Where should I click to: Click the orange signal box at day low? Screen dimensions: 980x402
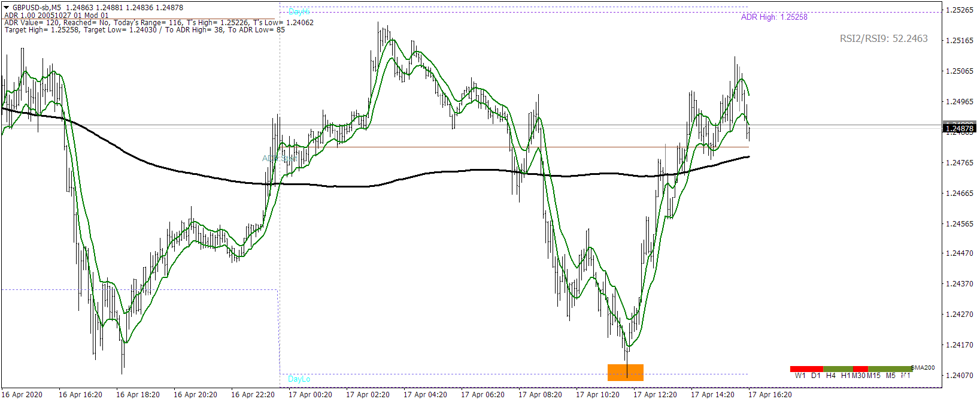(x=626, y=372)
